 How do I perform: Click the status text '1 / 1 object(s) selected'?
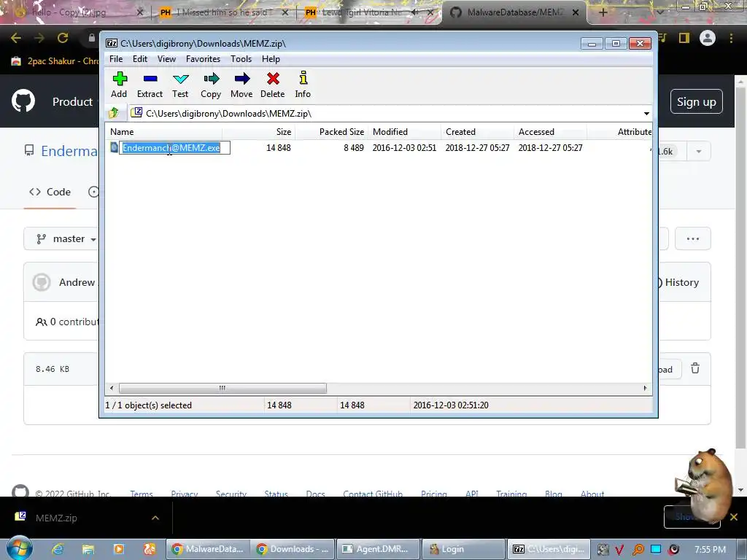pos(149,405)
